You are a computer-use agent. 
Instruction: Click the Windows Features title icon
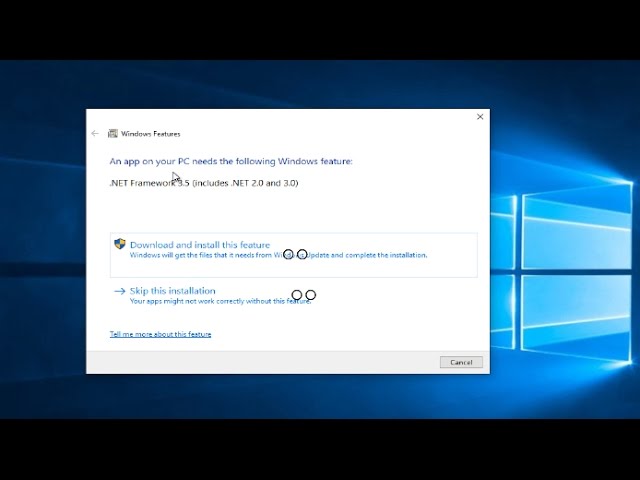(x=113, y=133)
